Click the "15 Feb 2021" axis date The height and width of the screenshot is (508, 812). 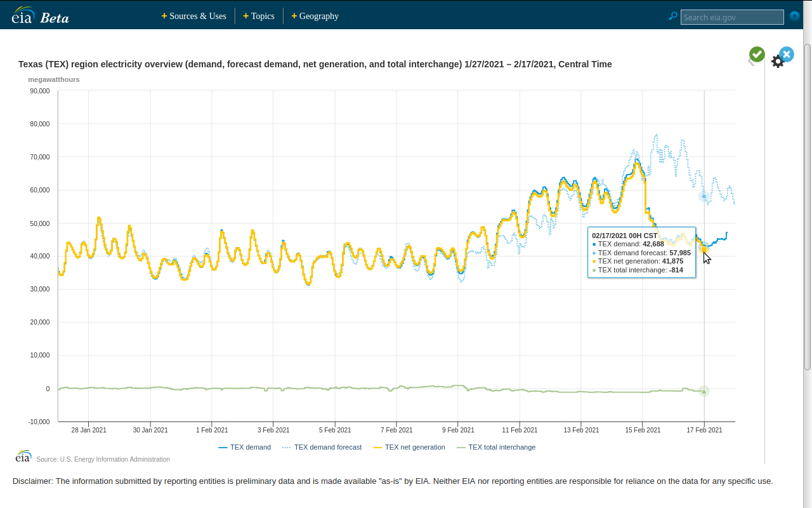point(643,430)
